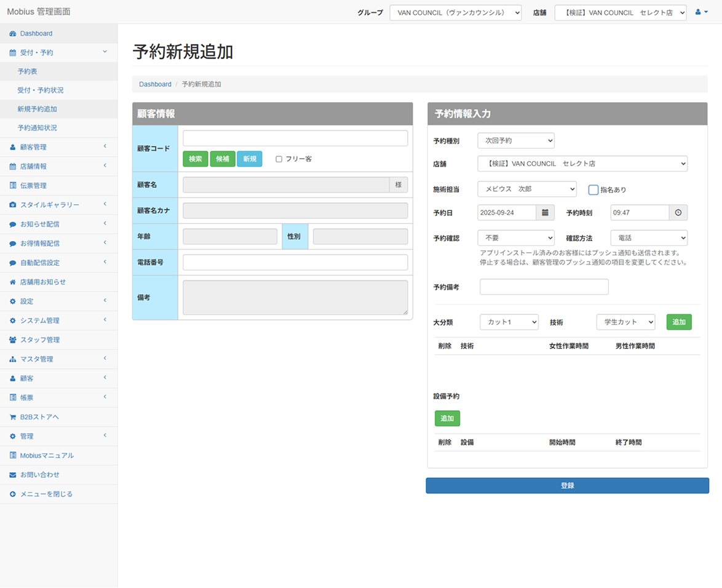722x588 pixels.
Task: Click the B2Bストアへ cart icon
Action: click(x=13, y=417)
